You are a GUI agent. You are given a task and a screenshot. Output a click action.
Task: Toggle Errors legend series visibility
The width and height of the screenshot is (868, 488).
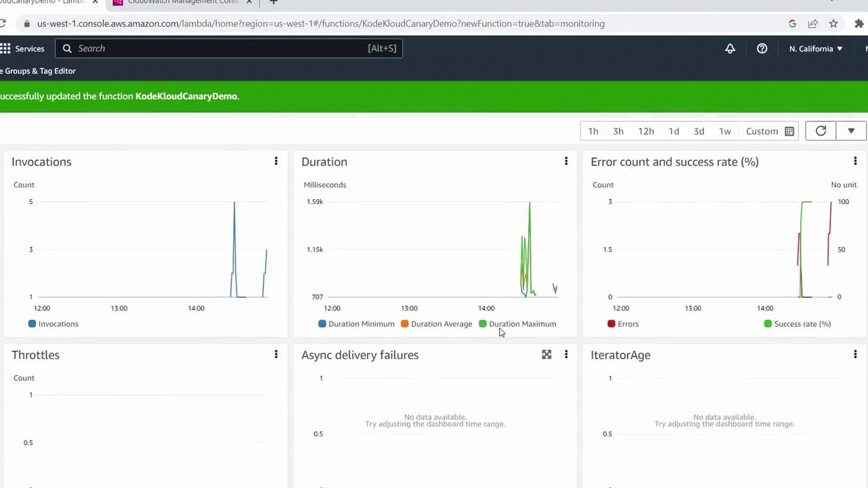pyautogui.click(x=623, y=324)
